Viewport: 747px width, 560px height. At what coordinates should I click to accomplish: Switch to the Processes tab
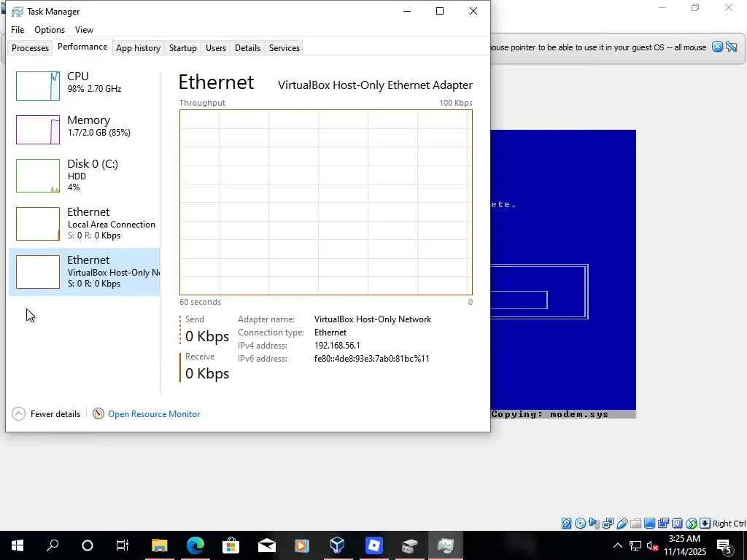click(30, 48)
